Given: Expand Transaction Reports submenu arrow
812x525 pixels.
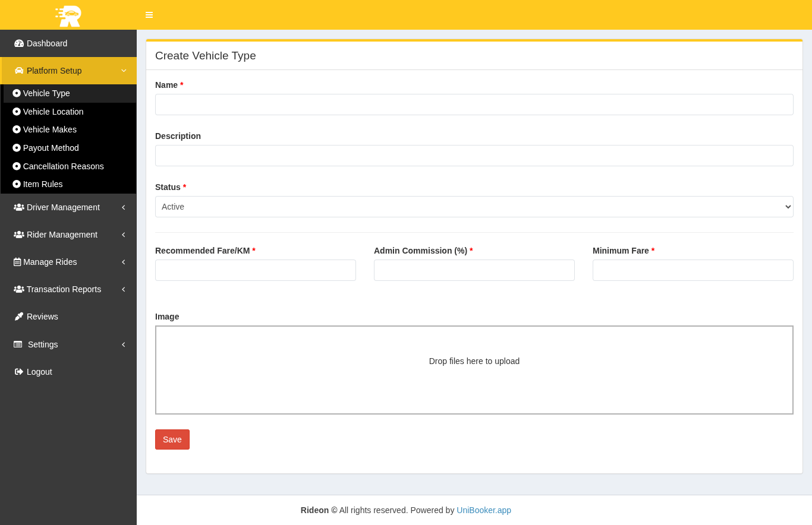Looking at the screenshot, I should click(x=123, y=289).
